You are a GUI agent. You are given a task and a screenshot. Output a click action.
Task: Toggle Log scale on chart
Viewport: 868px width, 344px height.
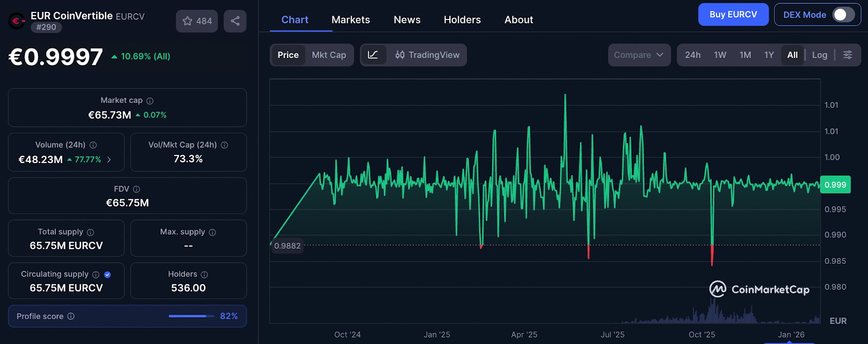(x=819, y=55)
